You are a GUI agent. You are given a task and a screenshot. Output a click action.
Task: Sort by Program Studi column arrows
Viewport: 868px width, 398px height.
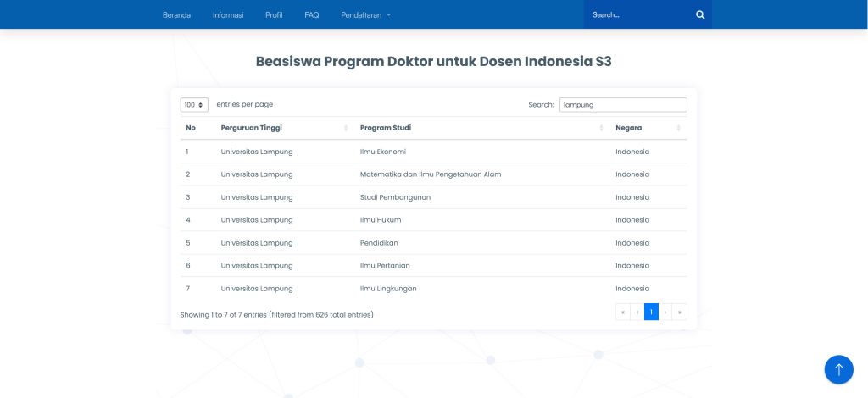pos(601,128)
